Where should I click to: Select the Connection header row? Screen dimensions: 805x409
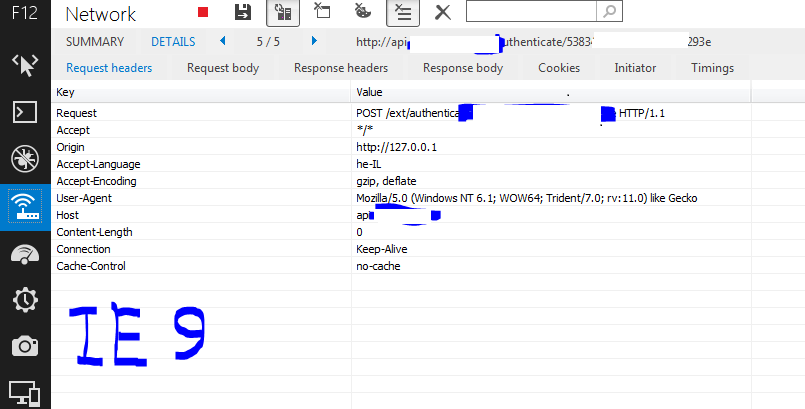point(401,248)
